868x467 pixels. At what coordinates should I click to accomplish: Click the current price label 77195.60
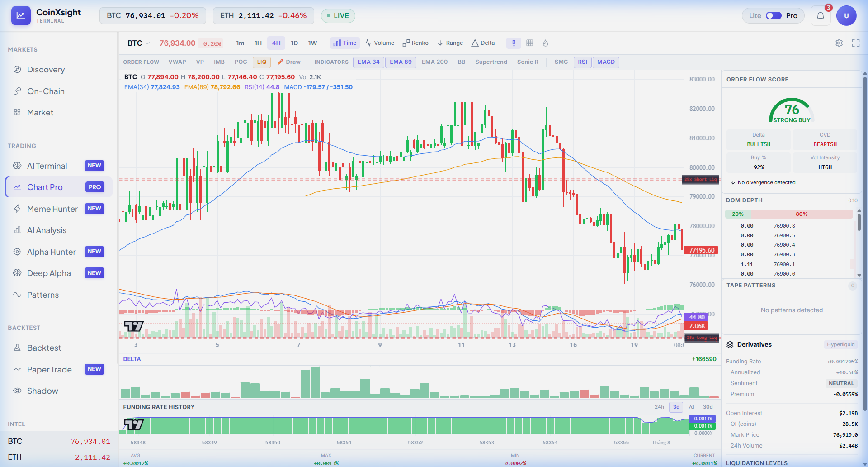701,250
